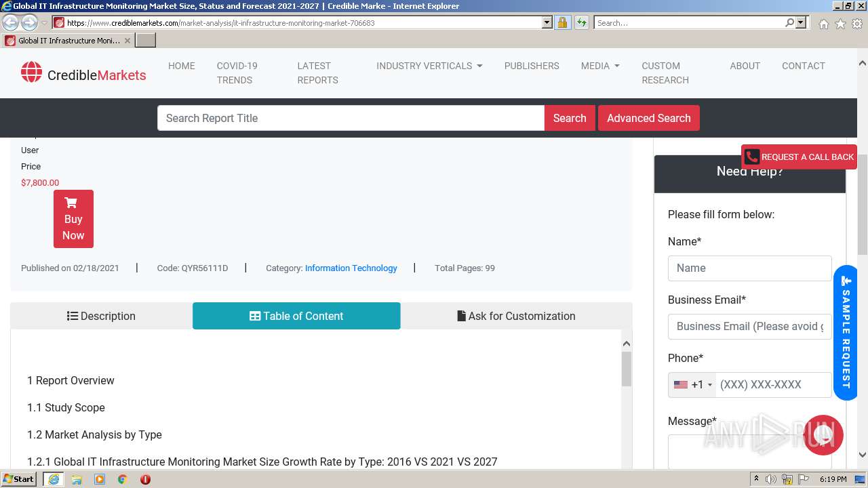Click the page scrollbar up arrow

[863, 63]
